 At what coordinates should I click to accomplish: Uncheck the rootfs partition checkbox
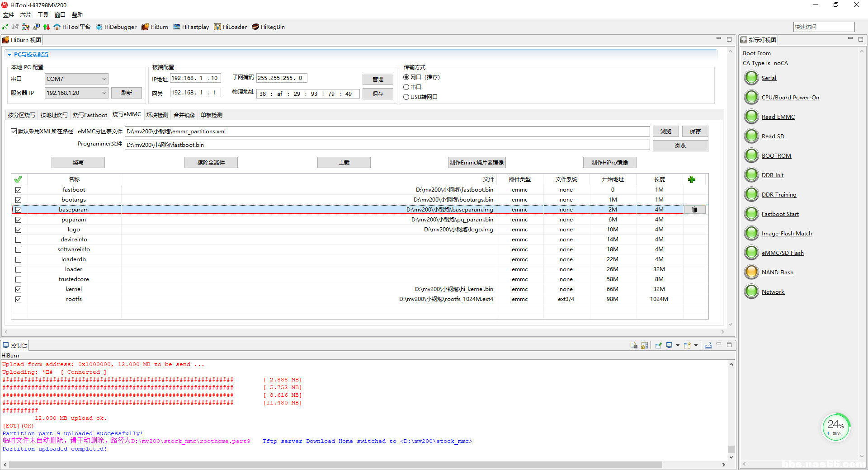pos(19,299)
